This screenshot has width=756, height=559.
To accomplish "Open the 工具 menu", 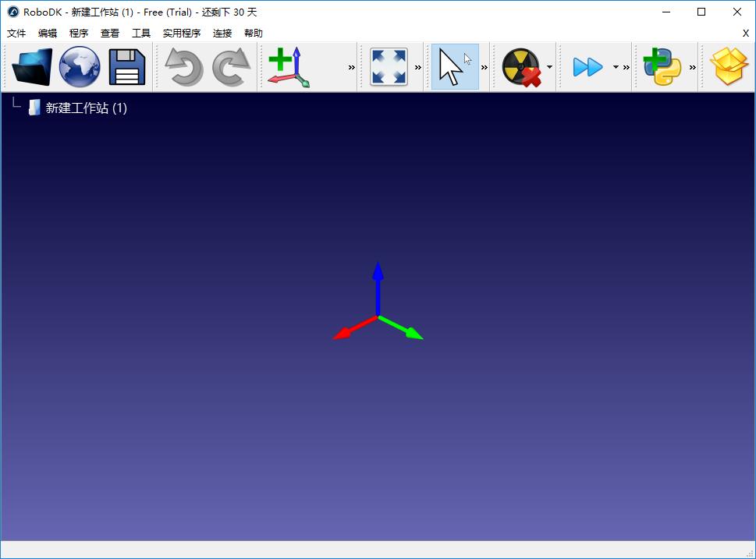I will coord(141,34).
